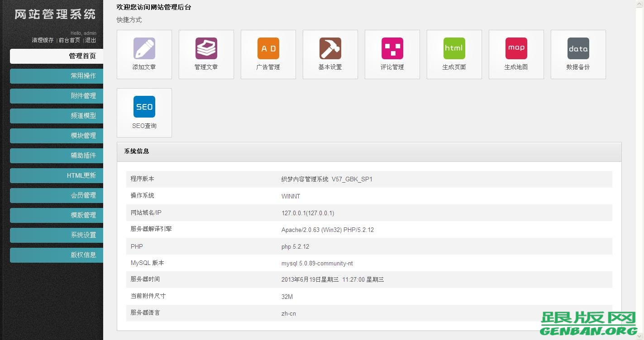Image resolution: width=644 pixels, height=340 pixels.
Task: Open the 频道模型 sidebar section
Action: 56,116
